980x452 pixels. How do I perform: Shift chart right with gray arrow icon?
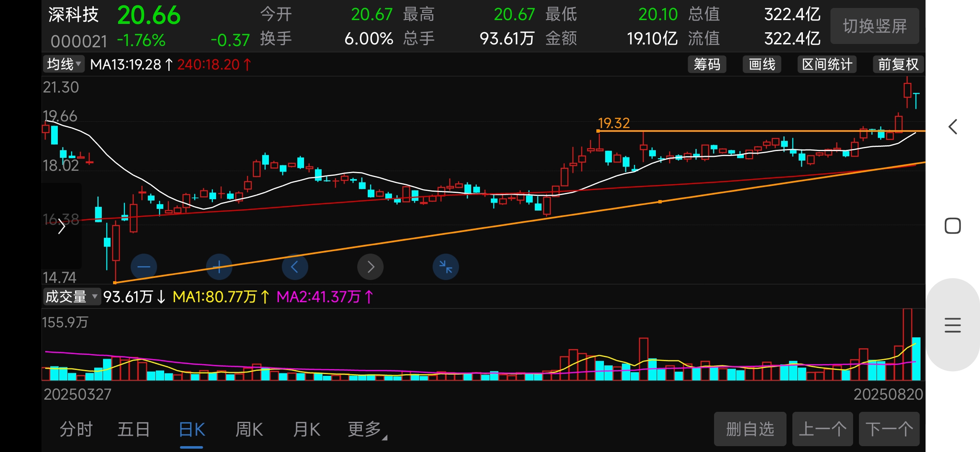[x=370, y=267]
